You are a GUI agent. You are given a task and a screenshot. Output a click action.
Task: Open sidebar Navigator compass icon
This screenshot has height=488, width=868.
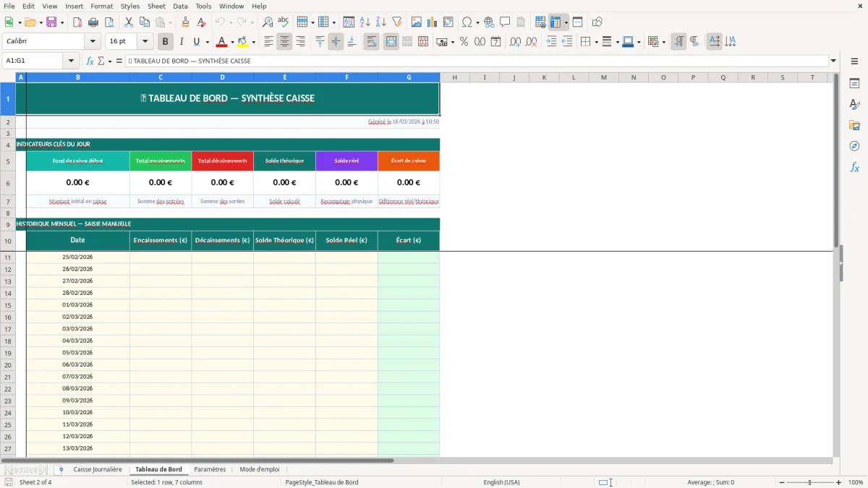pyautogui.click(x=854, y=146)
